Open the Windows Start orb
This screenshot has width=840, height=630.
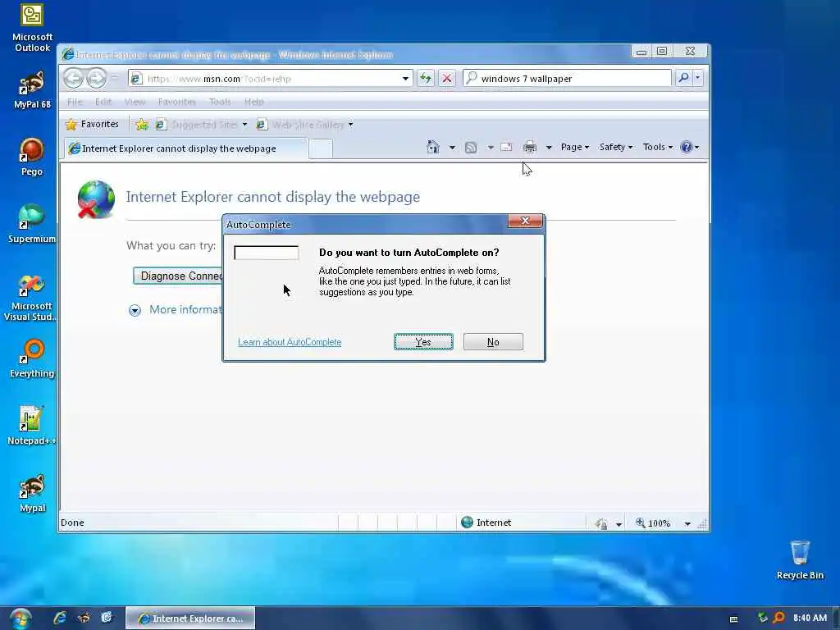click(20, 619)
